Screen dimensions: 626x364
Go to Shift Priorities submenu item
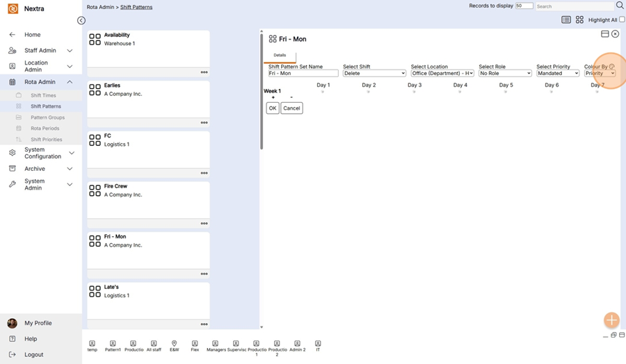[x=47, y=140]
